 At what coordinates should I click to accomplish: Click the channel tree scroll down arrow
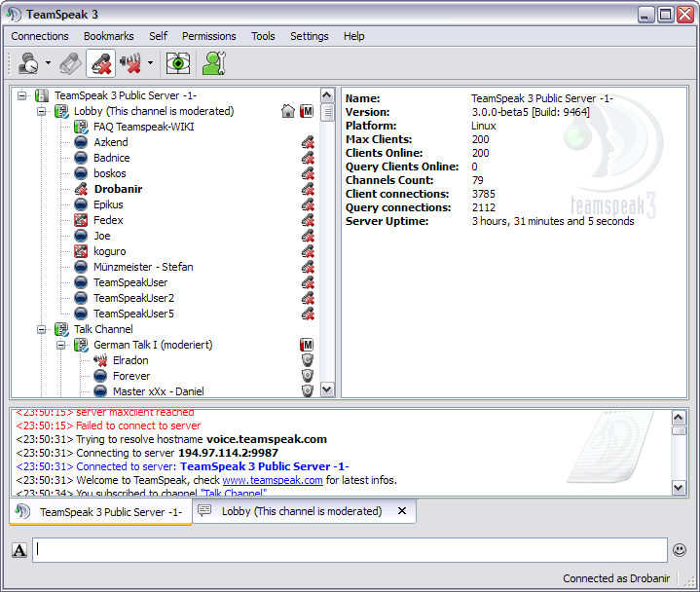(x=327, y=389)
